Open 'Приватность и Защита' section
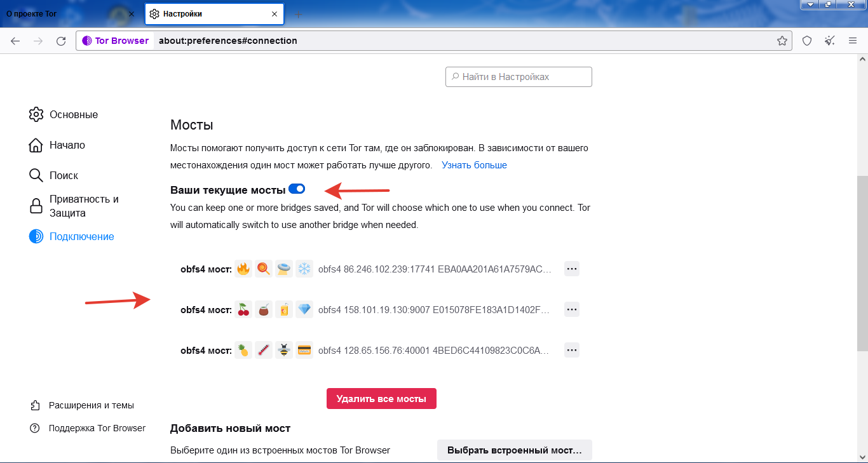 (x=75, y=206)
